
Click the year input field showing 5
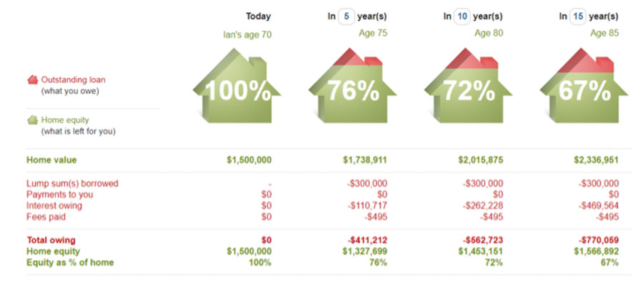point(346,17)
